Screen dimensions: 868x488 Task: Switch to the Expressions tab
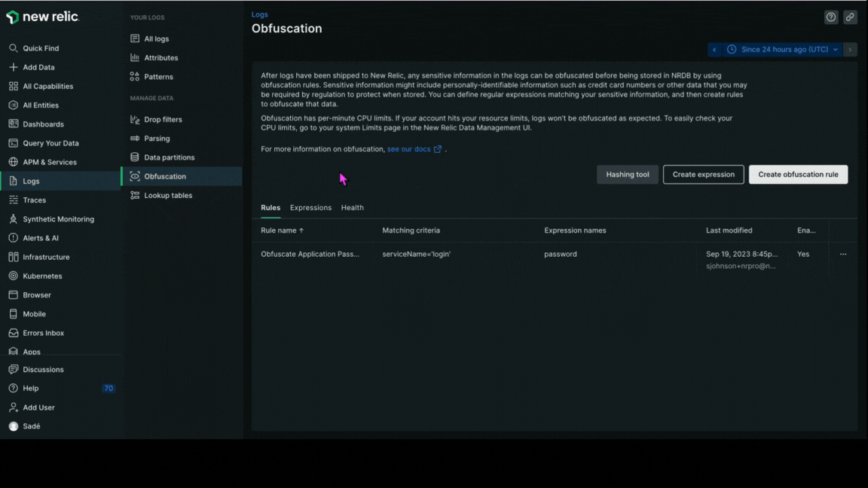[x=310, y=208]
